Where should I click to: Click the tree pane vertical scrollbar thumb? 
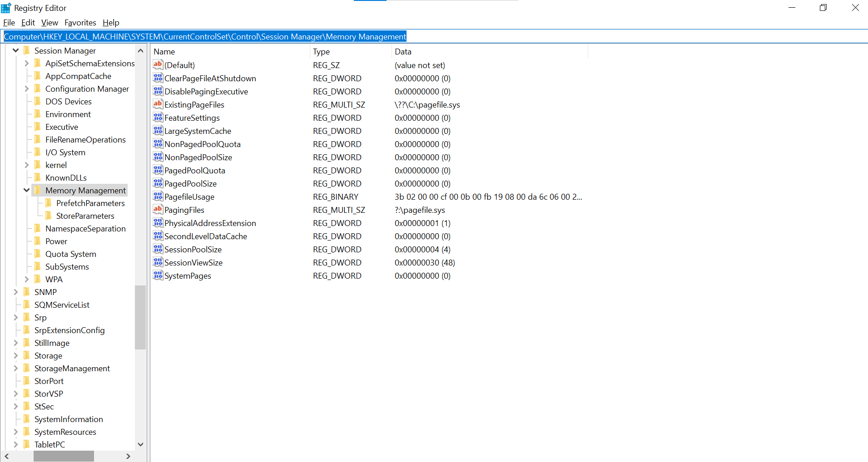click(x=140, y=317)
